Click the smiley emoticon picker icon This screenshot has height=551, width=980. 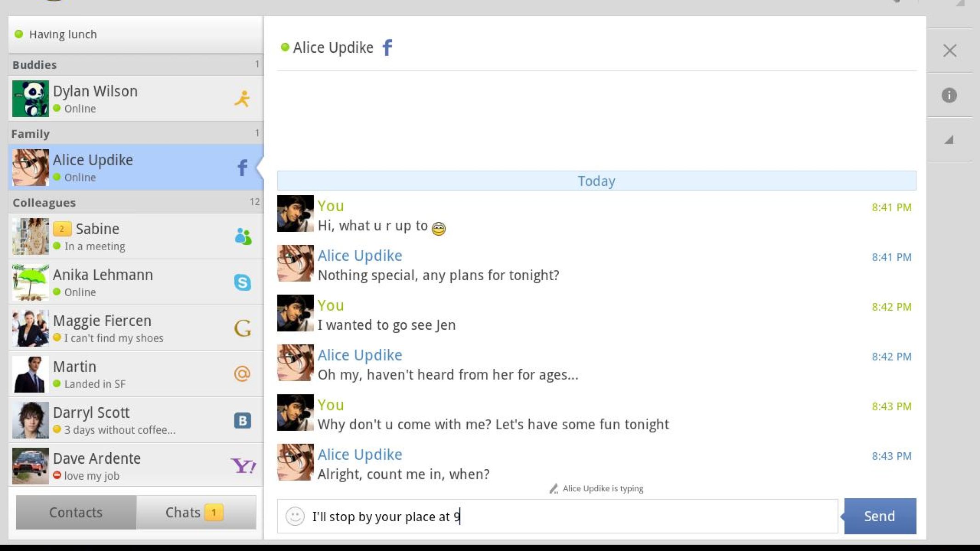295,516
